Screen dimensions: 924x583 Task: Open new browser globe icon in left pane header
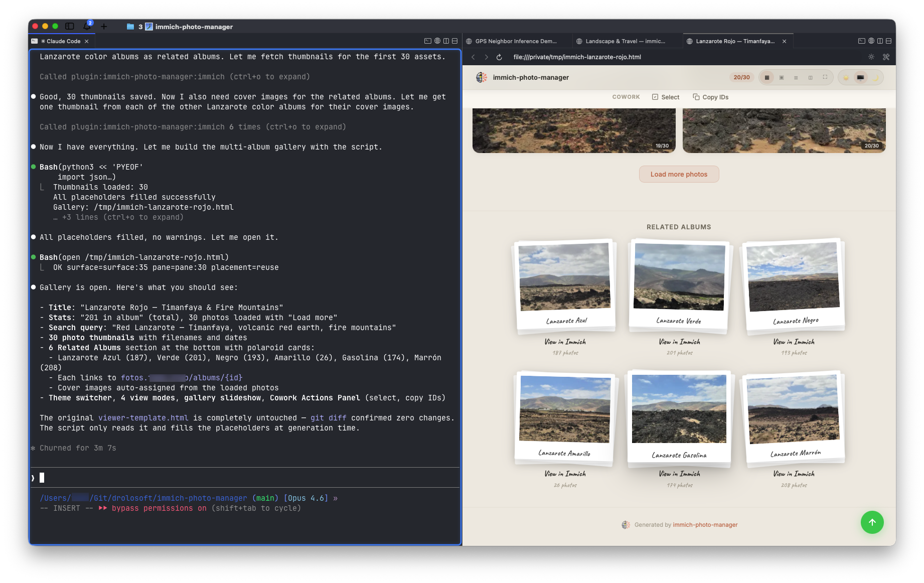pos(437,41)
